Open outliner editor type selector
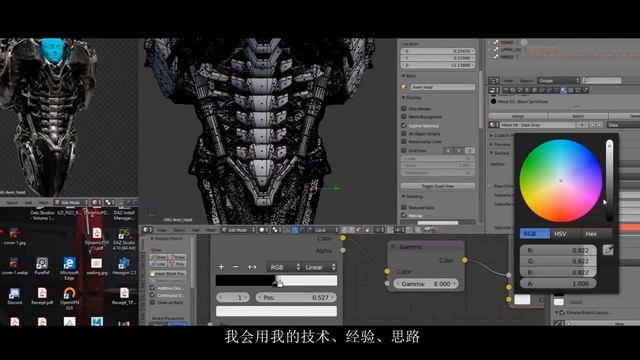The height and width of the screenshot is (360, 640). (494, 80)
